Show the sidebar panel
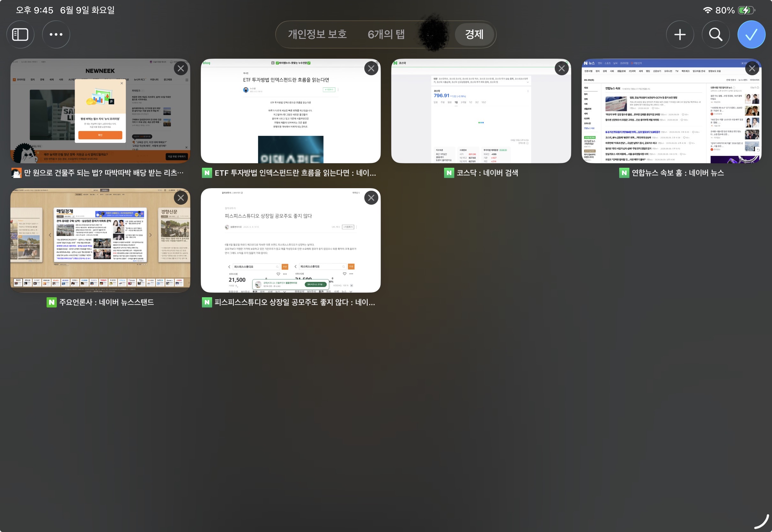This screenshot has height=532, width=772. 20,34
